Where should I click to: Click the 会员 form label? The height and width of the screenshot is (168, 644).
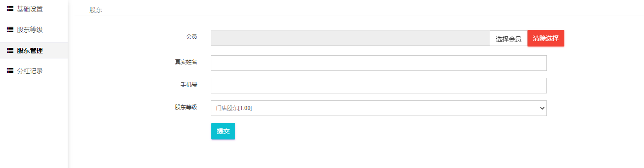coord(191,37)
